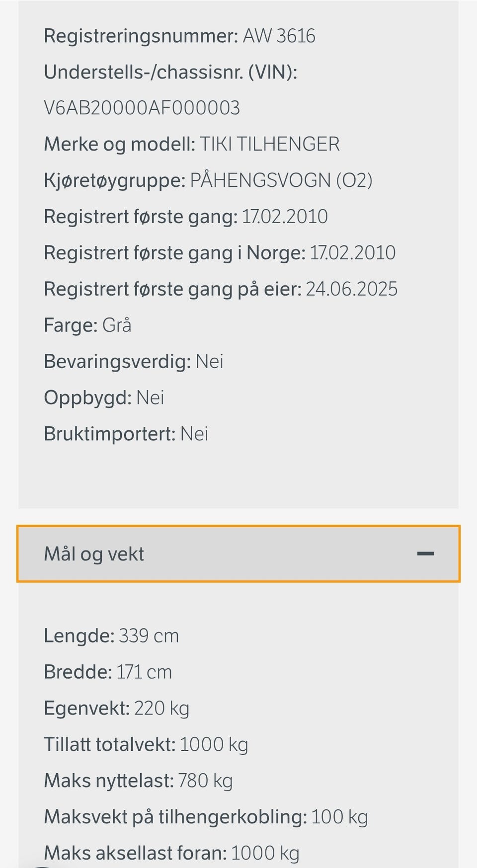Collapse section using the minus icon
The width and height of the screenshot is (477, 868).
pyautogui.click(x=425, y=553)
